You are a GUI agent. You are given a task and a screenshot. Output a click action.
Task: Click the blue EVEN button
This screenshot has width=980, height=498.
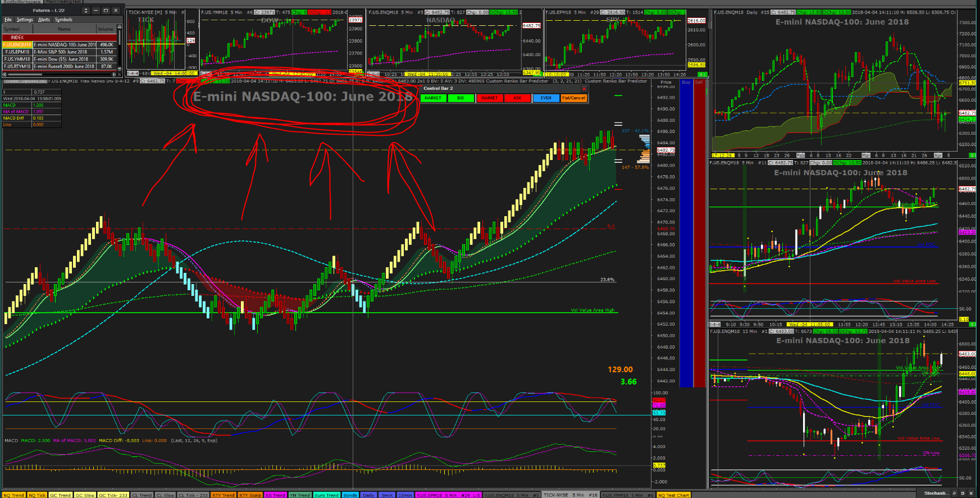(546, 98)
